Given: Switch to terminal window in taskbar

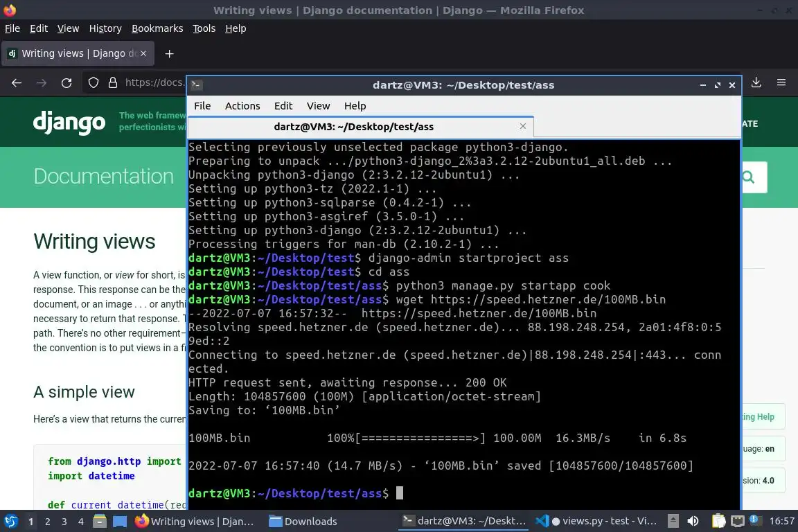Looking at the screenshot, I should (x=463, y=521).
